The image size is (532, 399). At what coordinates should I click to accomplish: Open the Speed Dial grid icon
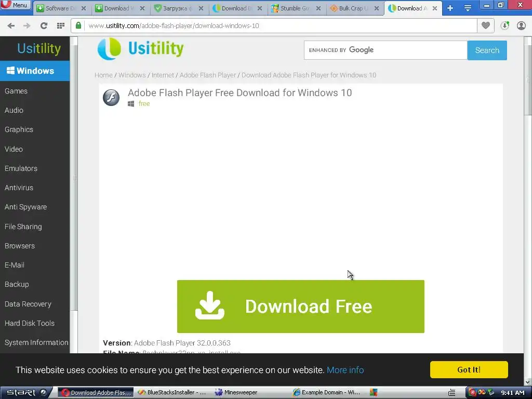click(61, 26)
